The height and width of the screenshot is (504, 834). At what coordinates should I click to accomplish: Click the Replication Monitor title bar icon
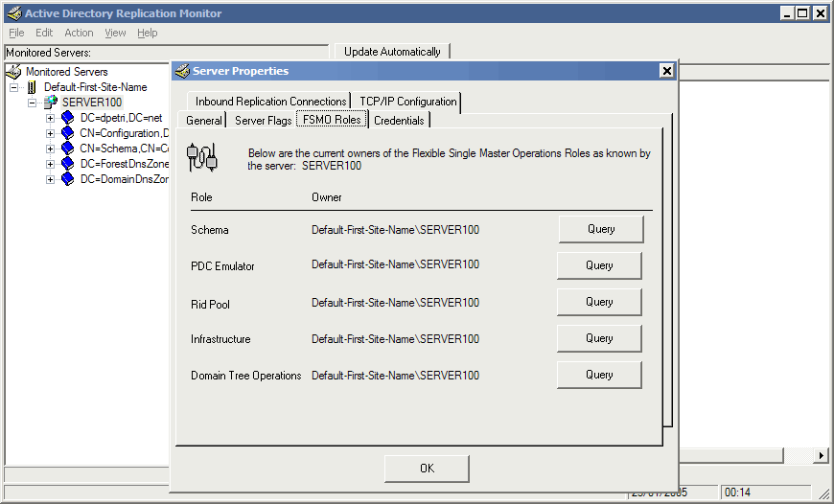[x=14, y=13]
